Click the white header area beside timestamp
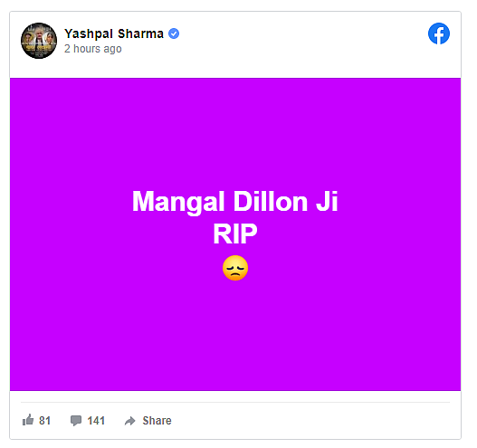The height and width of the screenshot is (448, 477). point(273,49)
